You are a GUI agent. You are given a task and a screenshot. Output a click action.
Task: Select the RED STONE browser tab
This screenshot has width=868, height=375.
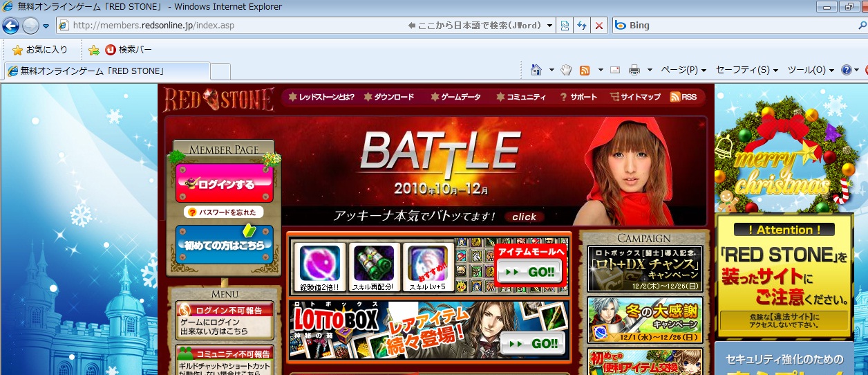[x=106, y=71]
